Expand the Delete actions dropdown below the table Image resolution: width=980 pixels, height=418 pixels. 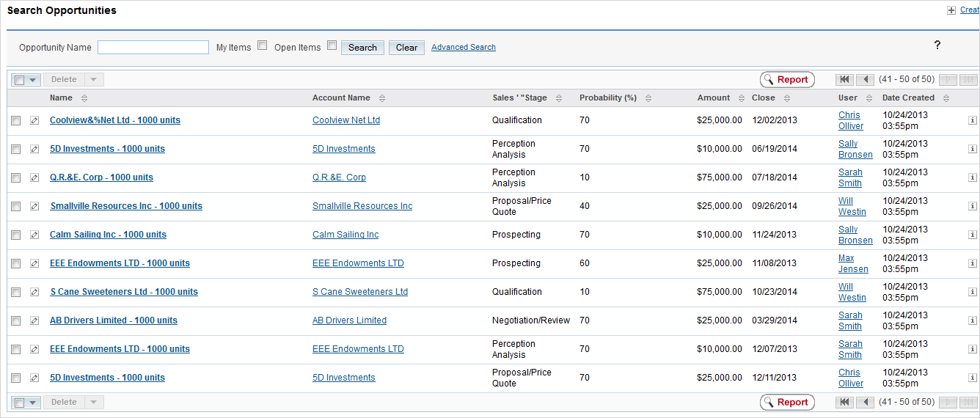pos(94,403)
